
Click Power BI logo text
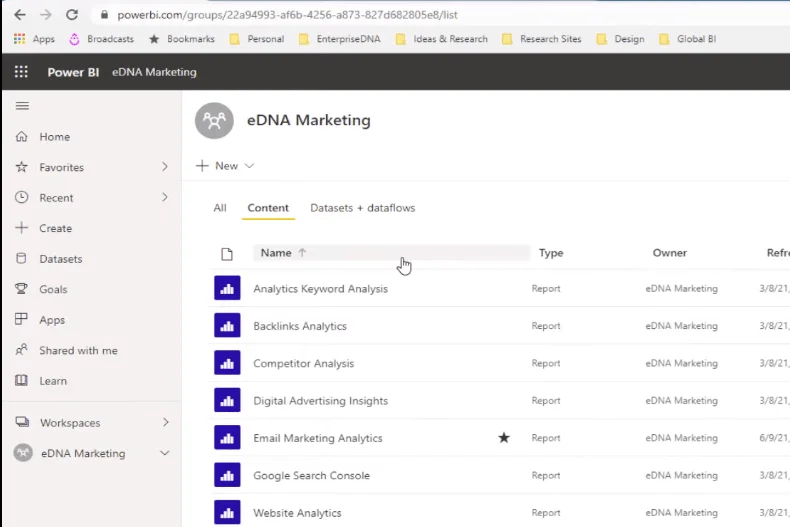point(73,72)
